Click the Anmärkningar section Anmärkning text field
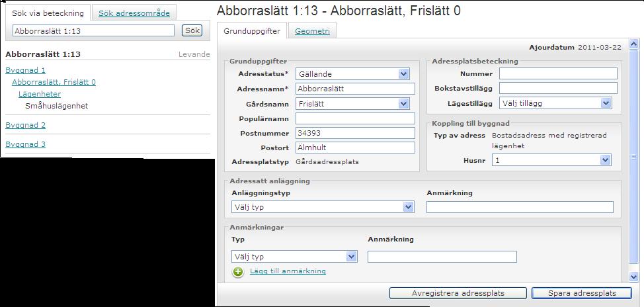 [442, 257]
